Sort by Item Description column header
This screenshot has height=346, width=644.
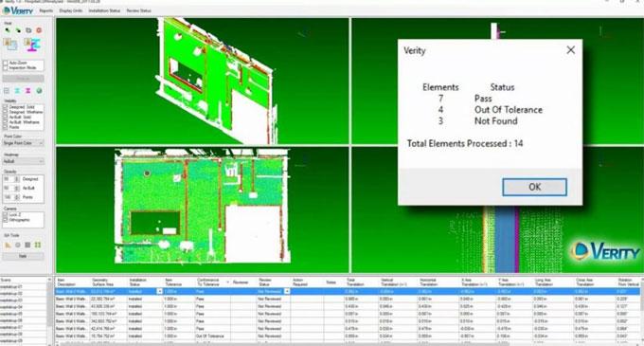pyautogui.click(x=72, y=282)
